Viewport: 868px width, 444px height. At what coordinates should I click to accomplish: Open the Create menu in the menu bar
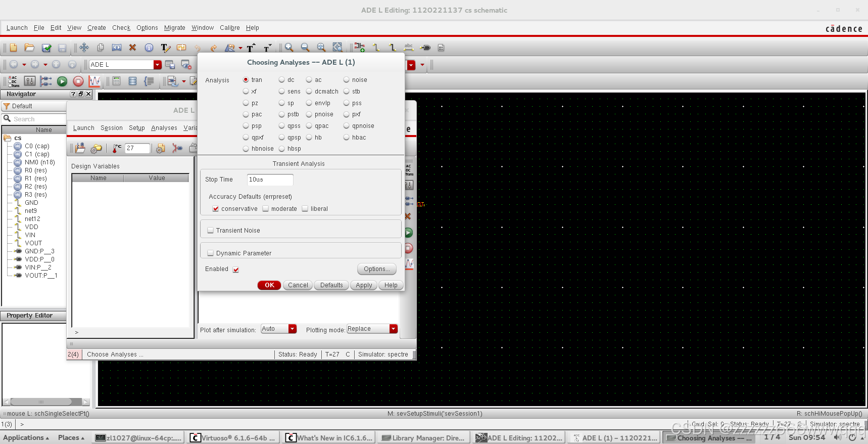97,28
